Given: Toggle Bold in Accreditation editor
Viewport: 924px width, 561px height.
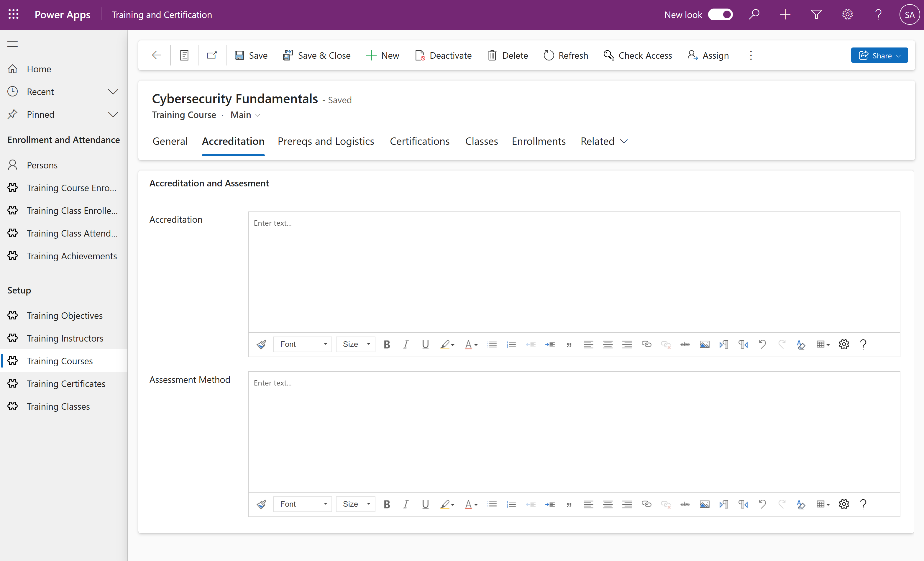Looking at the screenshot, I should pos(387,344).
